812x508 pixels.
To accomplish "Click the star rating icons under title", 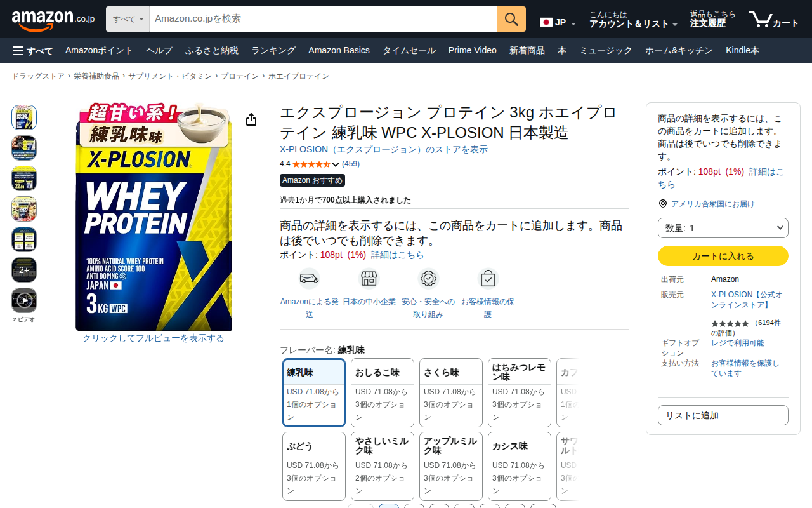I will click(311, 164).
